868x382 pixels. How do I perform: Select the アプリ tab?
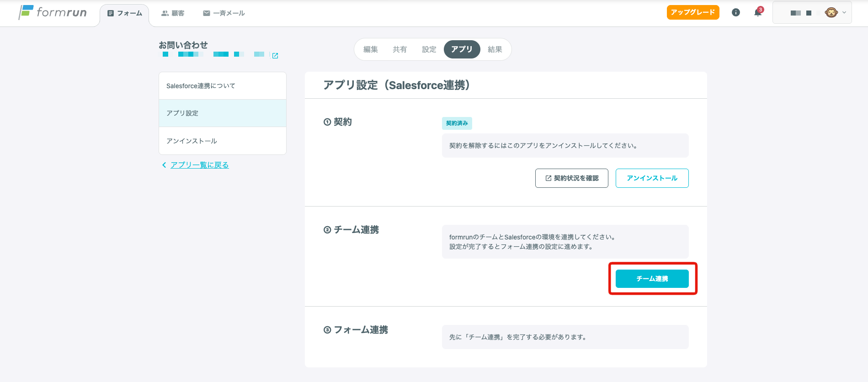[462, 49]
